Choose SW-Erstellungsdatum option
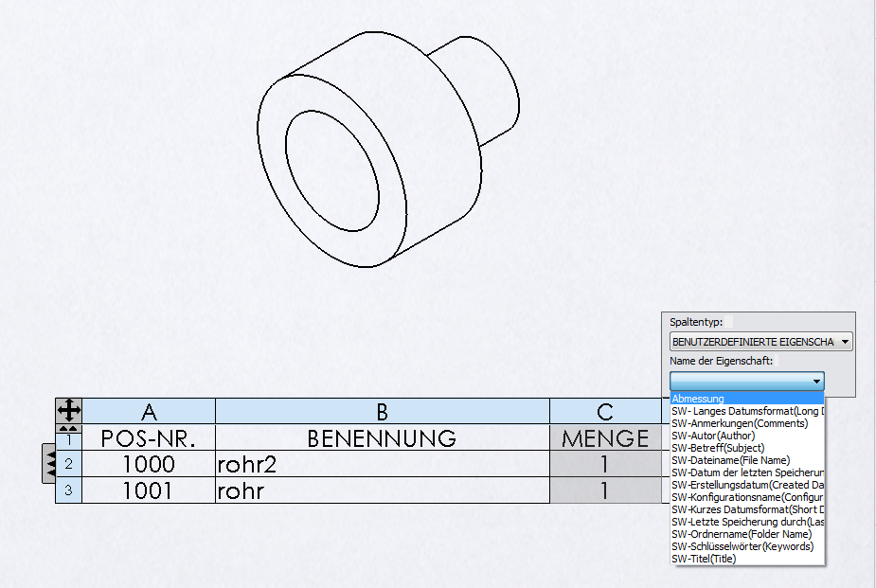This screenshot has height=588, width=876. tap(747, 485)
